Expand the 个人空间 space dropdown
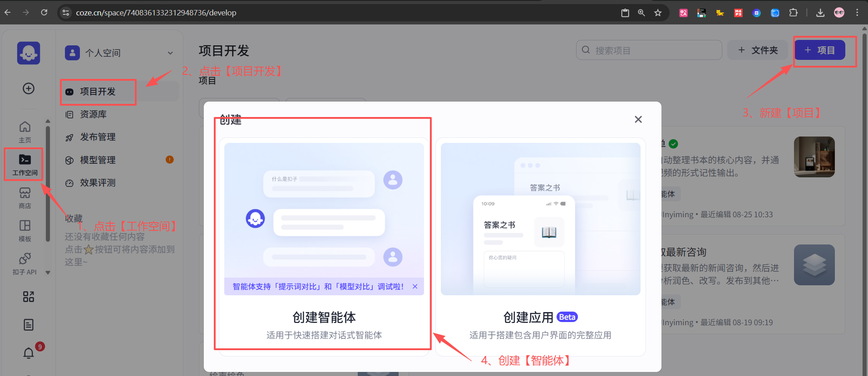The width and height of the screenshot is (868, 376). pos(170,53)
